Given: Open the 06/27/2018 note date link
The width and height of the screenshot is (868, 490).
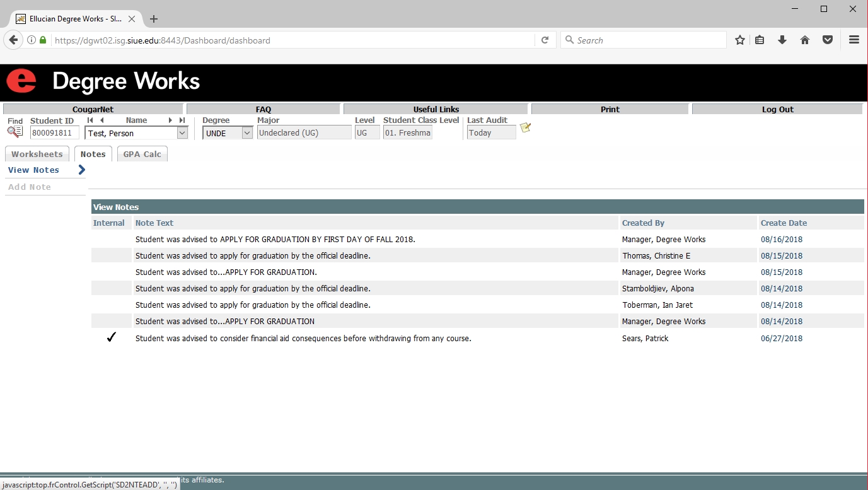Looking at the screenshot, I should [781, 339].
